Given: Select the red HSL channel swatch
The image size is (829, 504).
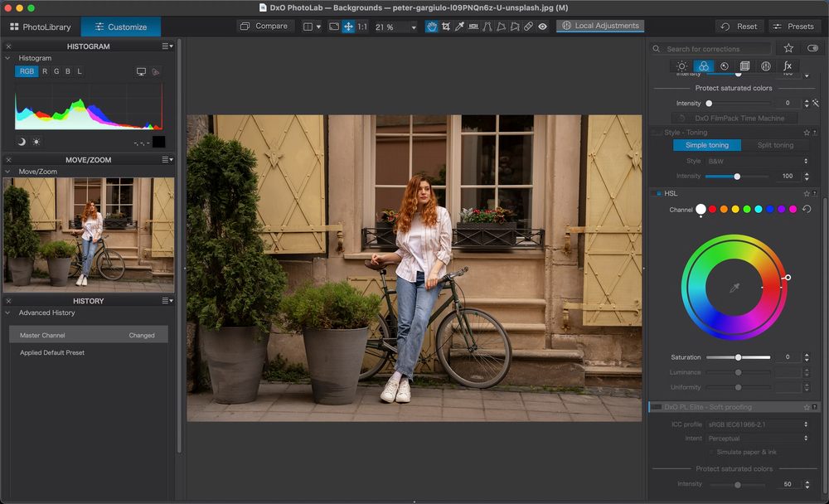Looking at the screenshot, I should coord(712,210).
